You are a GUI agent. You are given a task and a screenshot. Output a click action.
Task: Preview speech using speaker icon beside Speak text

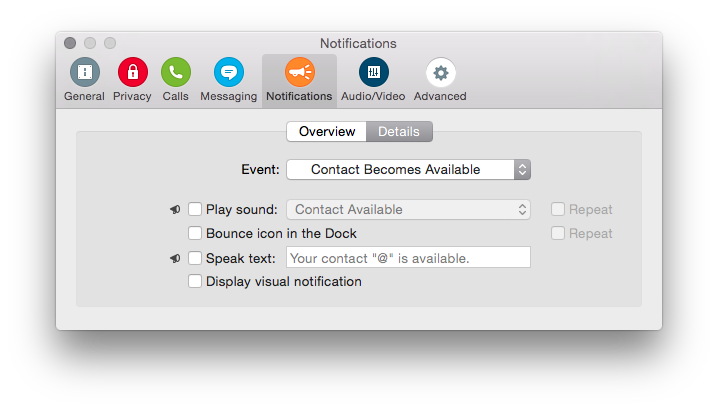175,258
